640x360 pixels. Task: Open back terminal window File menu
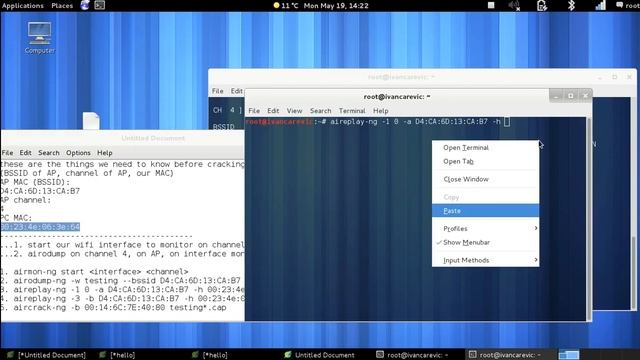tap(218, 91)
